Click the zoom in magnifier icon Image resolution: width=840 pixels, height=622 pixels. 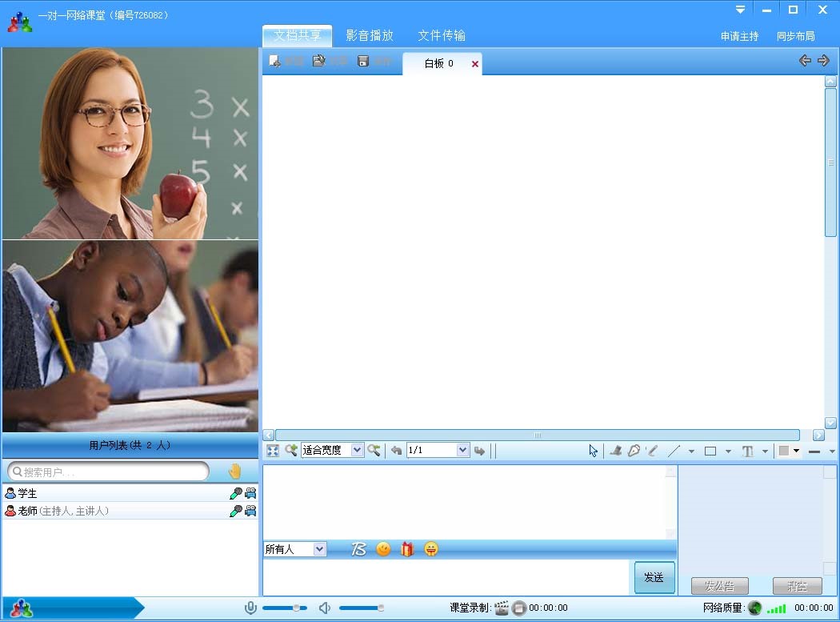tap(291, 451)
